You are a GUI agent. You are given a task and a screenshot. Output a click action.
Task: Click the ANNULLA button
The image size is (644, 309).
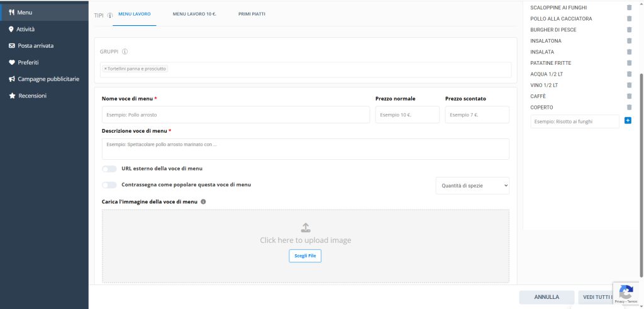click(546, 297)
